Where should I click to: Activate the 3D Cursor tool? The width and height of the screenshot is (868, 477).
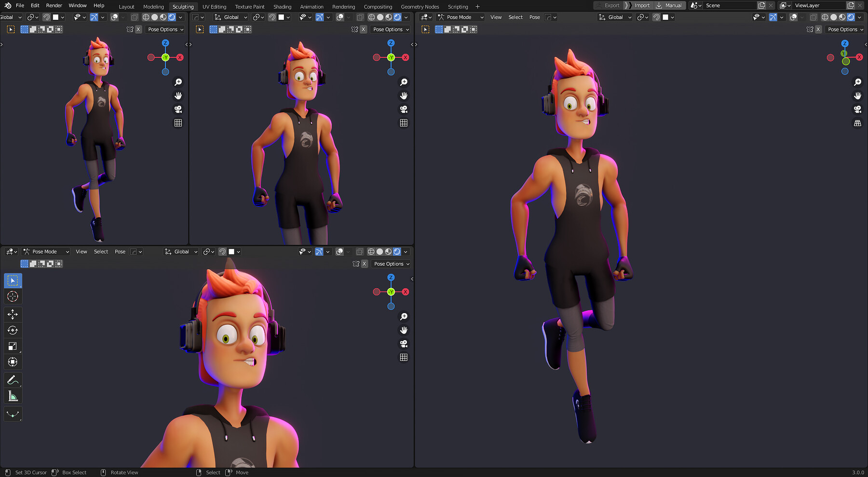click(13, 296)
